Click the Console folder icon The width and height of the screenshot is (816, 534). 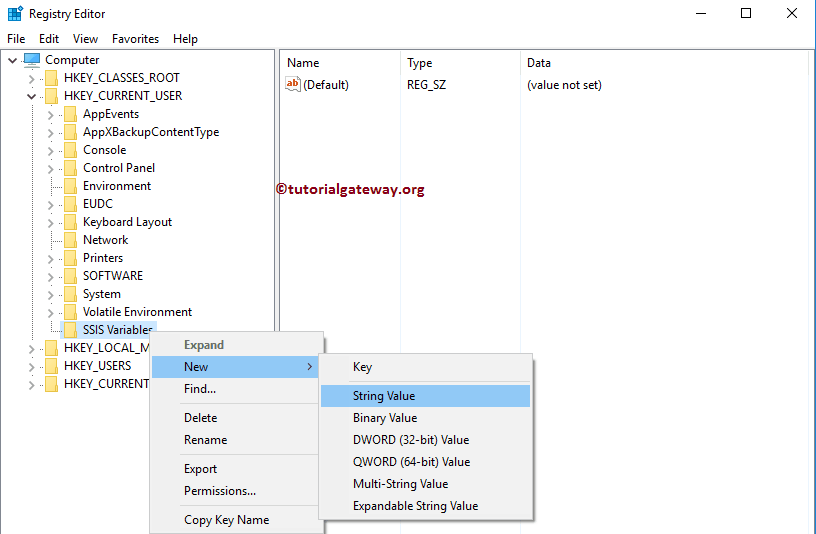pyautogui.click(x=70, y=150)
